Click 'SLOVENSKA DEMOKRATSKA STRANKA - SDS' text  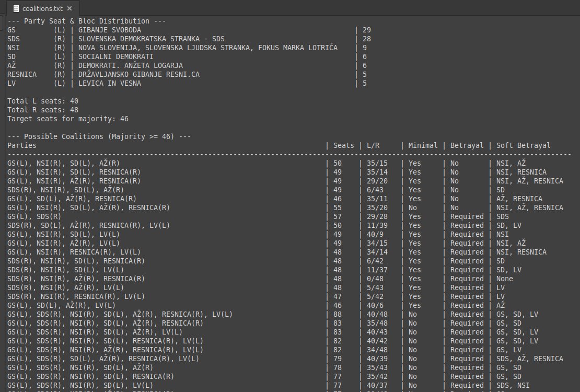click(x=152, y=39)
